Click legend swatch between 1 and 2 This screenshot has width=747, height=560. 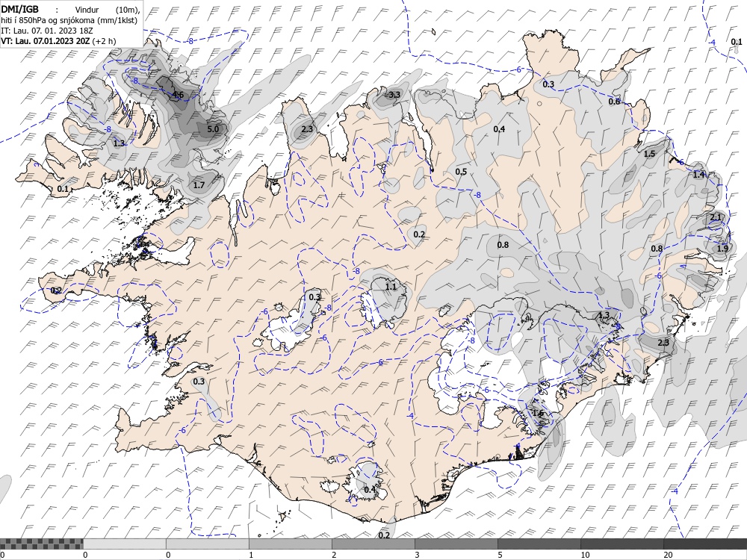click(290, 544)
